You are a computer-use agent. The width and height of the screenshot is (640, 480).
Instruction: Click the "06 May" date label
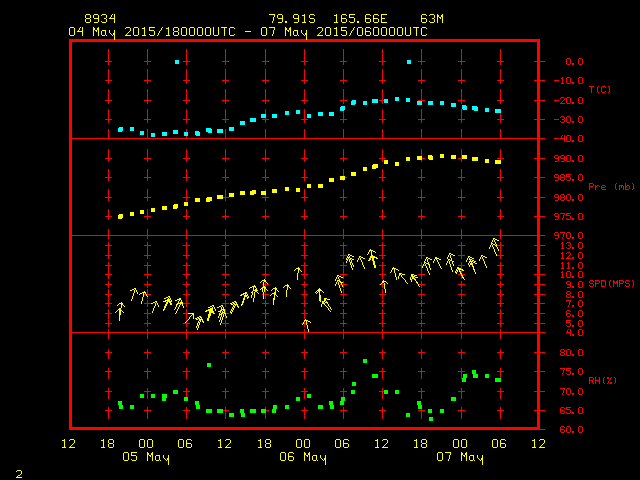click(x=303, y=457)
